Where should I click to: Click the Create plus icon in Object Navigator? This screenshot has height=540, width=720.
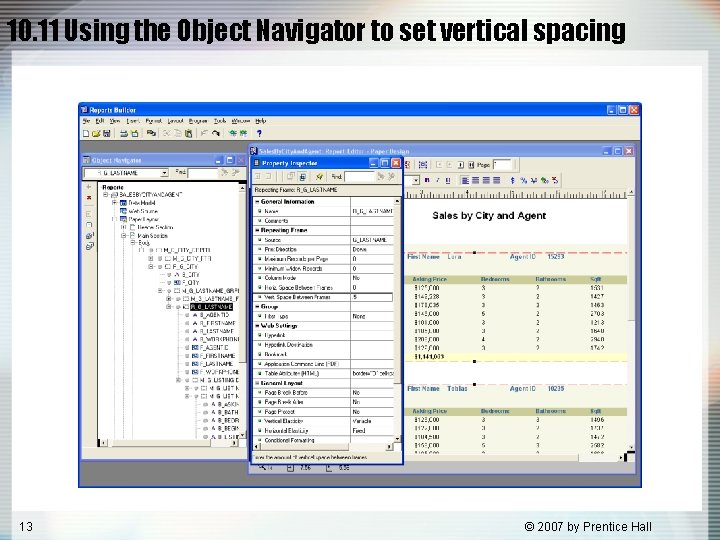[89, 187]
